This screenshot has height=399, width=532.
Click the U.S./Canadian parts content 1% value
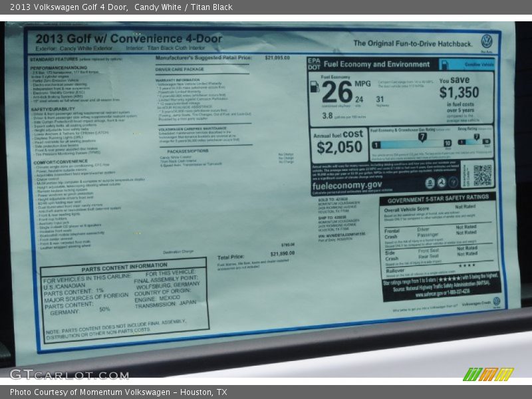click(99, 291)
